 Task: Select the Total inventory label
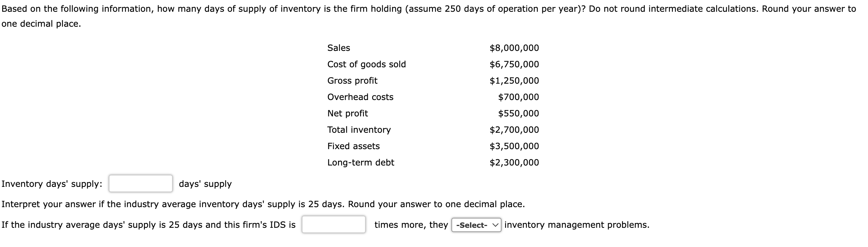[359, 130]
